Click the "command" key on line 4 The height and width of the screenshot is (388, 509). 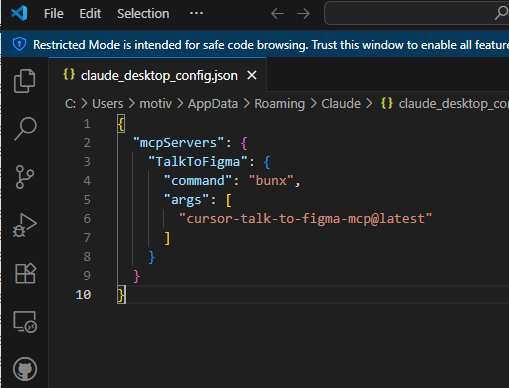[x=198, y=181]
